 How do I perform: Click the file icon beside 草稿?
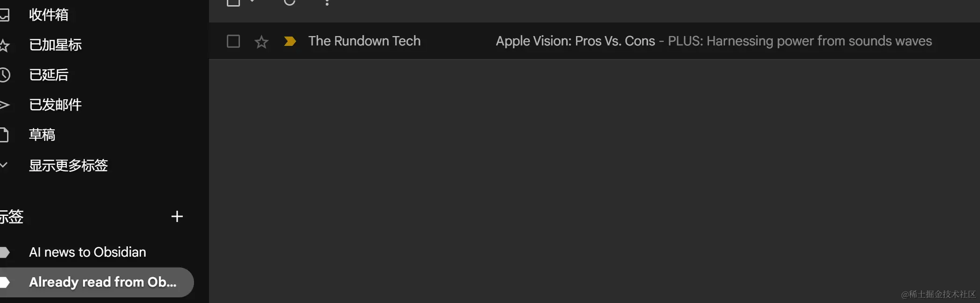(x=4, y=135)
